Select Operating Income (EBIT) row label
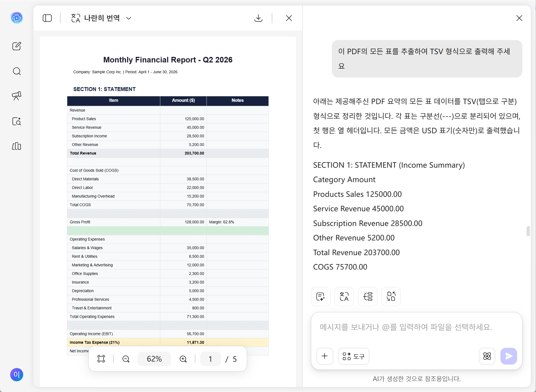This screenshot has height=392, width=536. point(91,334)
